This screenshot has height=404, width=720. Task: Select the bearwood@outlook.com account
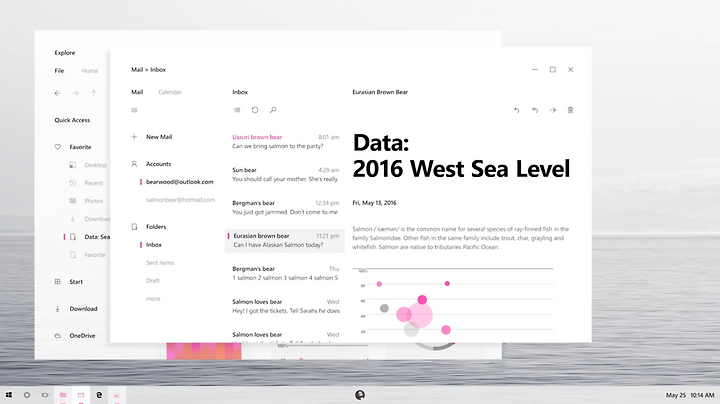(x=180, y=182)
